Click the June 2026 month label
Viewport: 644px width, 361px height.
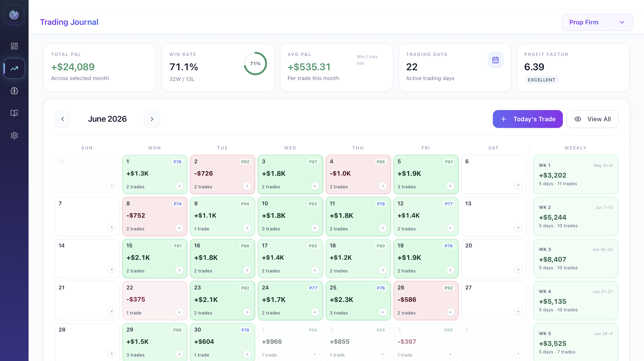point(107,119)
